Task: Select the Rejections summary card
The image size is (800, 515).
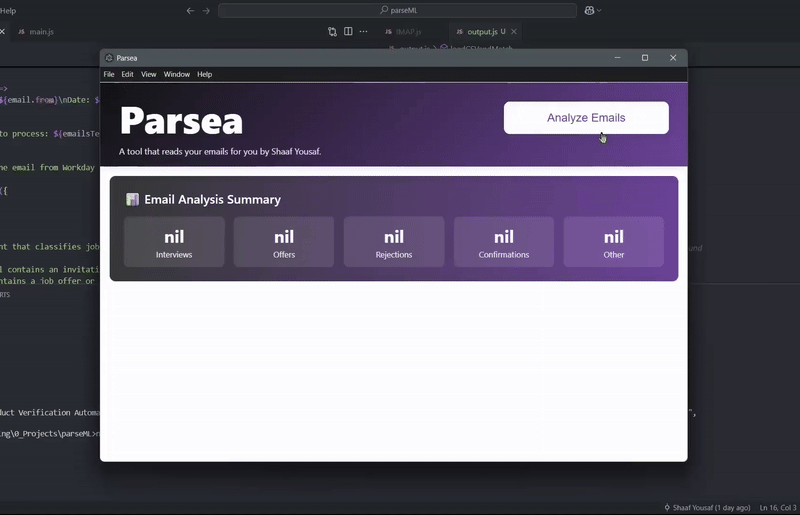Action: (394, 242)
